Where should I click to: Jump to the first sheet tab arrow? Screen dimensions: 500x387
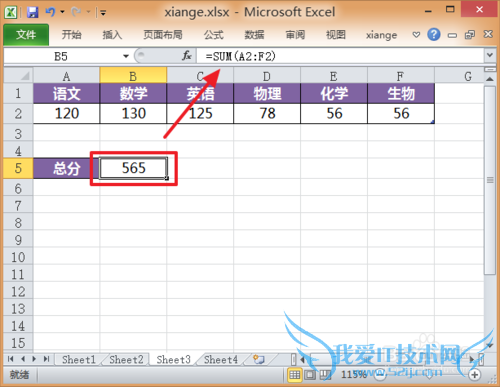pyautogui.click(x=10, y=359)
